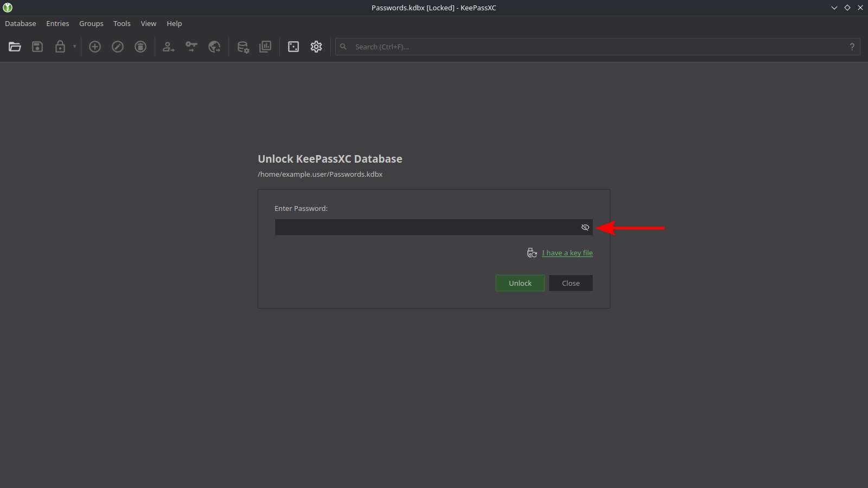Open database Reports toolbar icon
The height and width of the screenshot is (488, 868).
tap(265, 47)
